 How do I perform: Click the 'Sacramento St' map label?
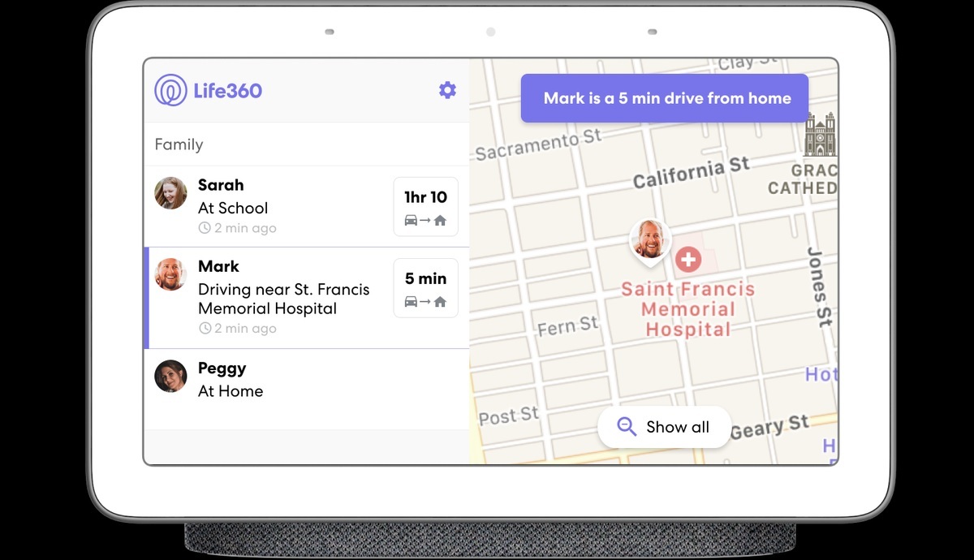539,145
